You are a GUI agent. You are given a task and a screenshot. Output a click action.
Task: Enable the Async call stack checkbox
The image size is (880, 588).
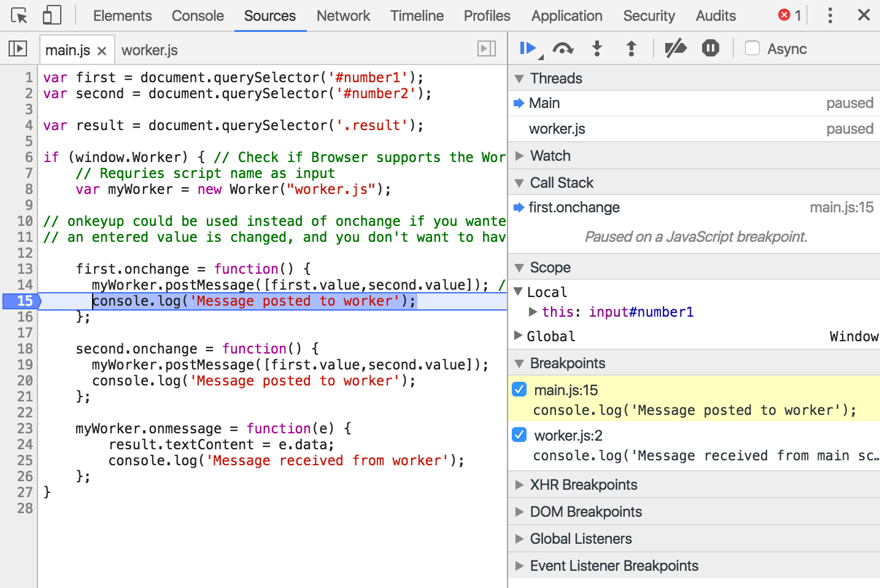[x=752, y=48]
